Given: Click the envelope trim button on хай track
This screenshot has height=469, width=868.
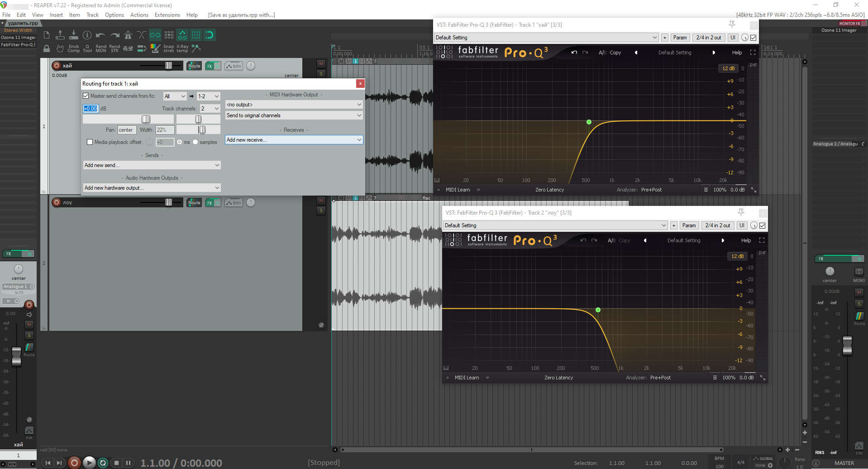Looking at the screenshot, I should pos(234,66).
